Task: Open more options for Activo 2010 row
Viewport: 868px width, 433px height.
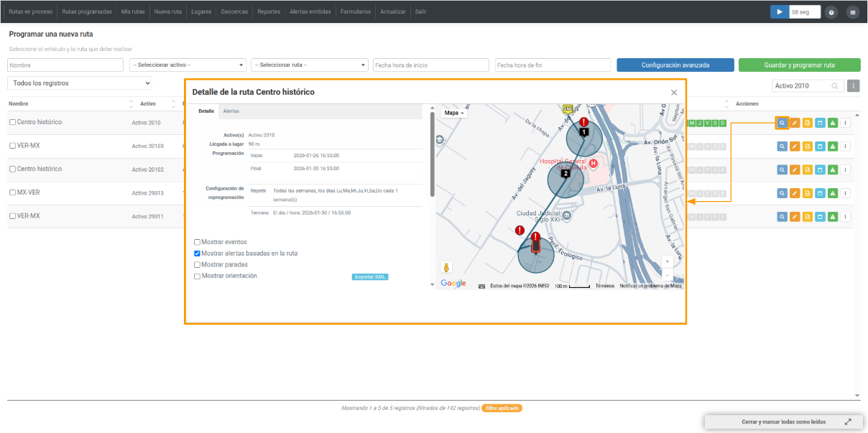Action: tap(845, 123)
